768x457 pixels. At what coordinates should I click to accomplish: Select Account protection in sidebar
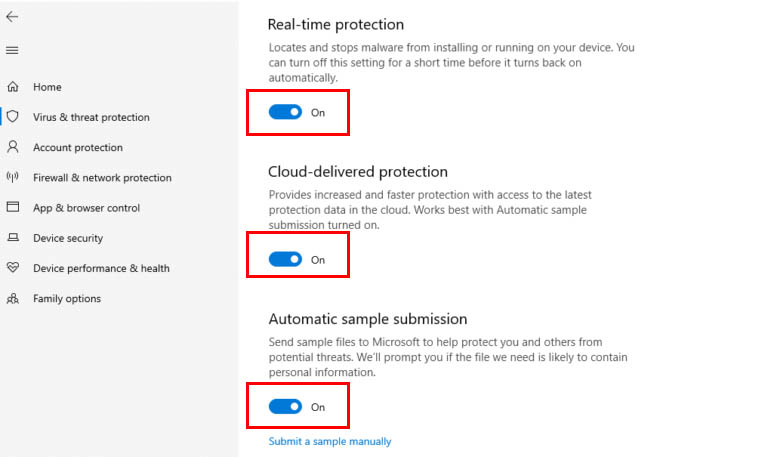point(78,147)
